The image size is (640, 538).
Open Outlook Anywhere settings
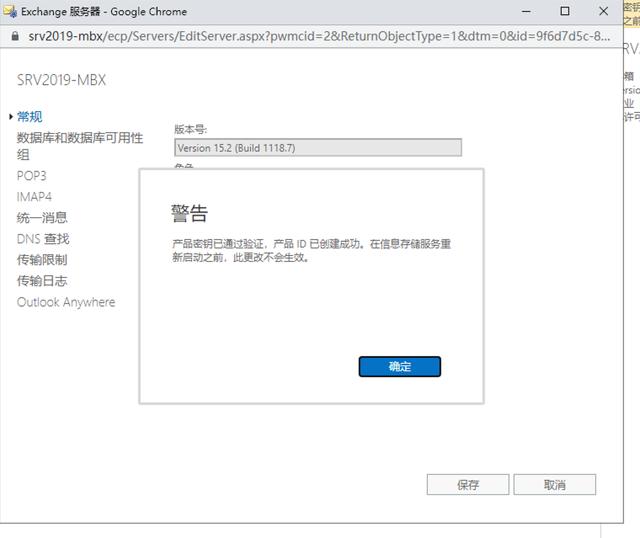[x=66, y=302]
